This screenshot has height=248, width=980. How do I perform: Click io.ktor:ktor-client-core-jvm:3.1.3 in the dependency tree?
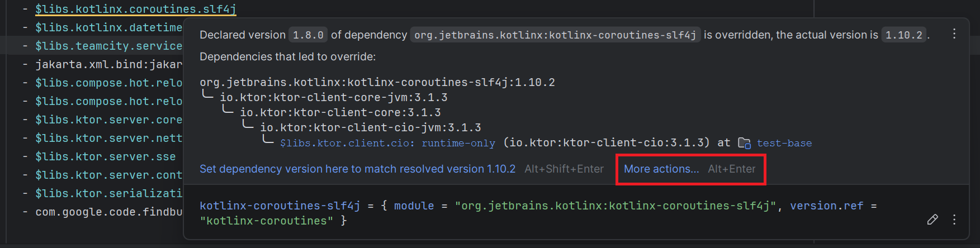(333, 97)
